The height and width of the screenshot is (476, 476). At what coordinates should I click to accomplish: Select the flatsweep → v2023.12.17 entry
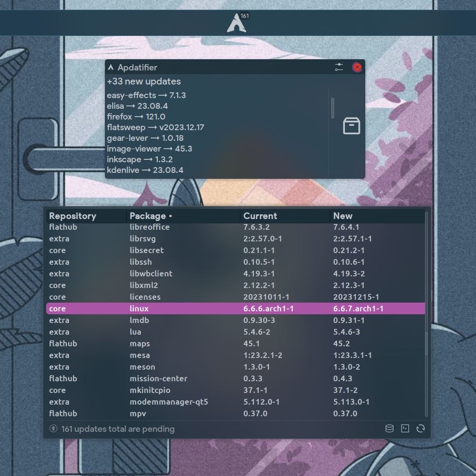[155, 127]
